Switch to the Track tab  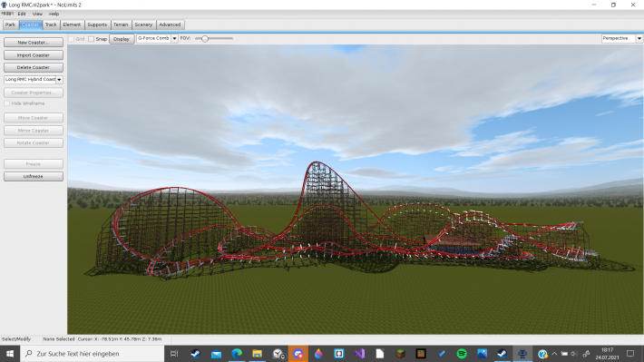[51, 24]
